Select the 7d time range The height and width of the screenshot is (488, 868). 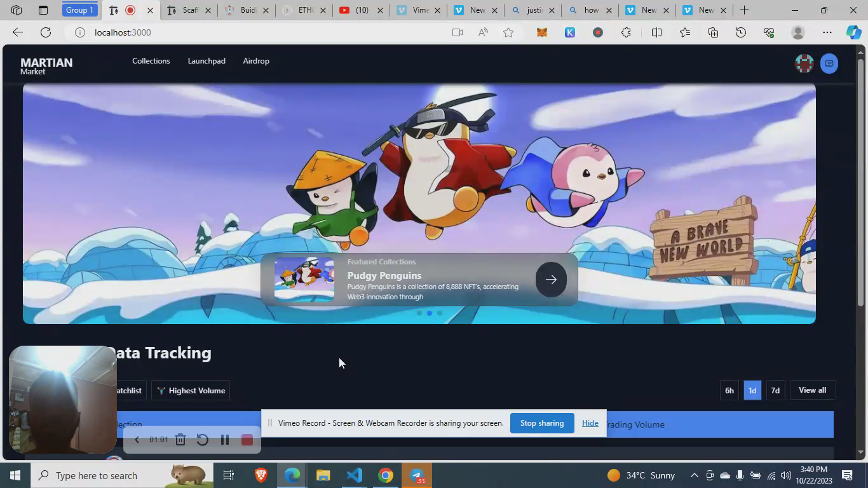pos(775,390)
